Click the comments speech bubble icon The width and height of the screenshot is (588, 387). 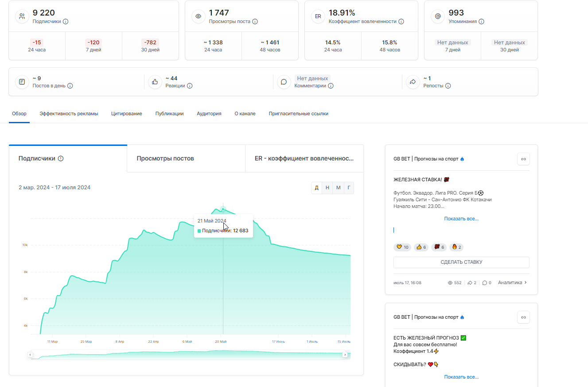click(284, 82)
